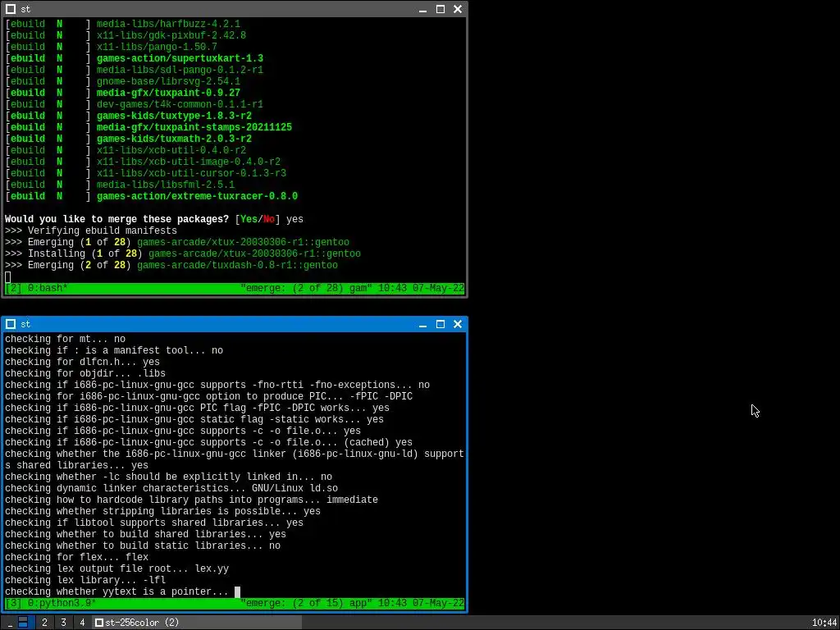The image size is (840, 630).
Task: Click the 'Emerging (1 of 28)' xtux line
Action: click(x=177, y=242)
